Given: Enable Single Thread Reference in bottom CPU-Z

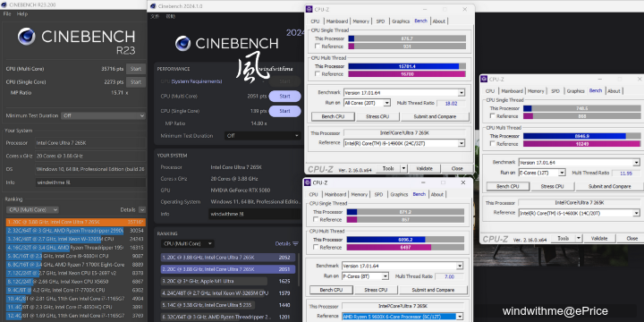Looking at the screenshot, I should click(316, 220).
